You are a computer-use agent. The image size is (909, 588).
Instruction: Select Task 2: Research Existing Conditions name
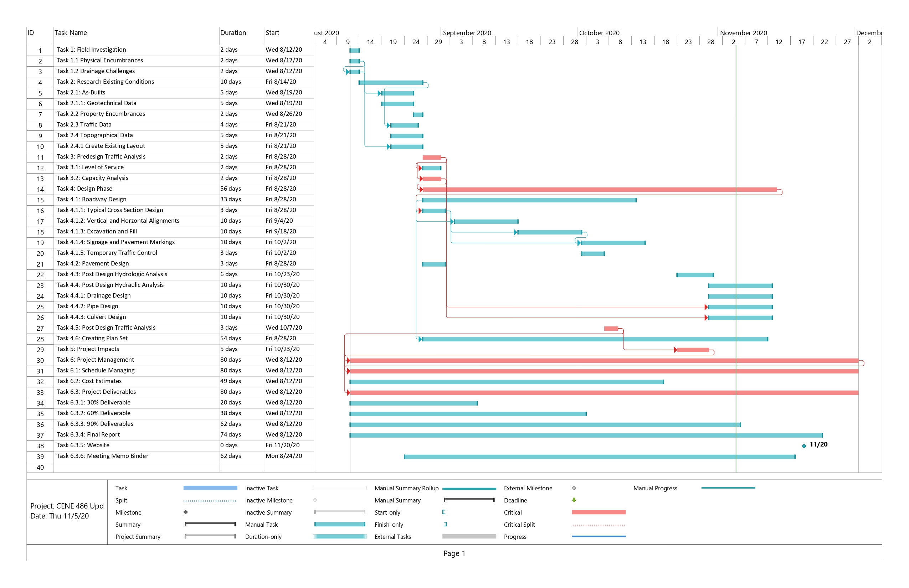pos(105,82)
